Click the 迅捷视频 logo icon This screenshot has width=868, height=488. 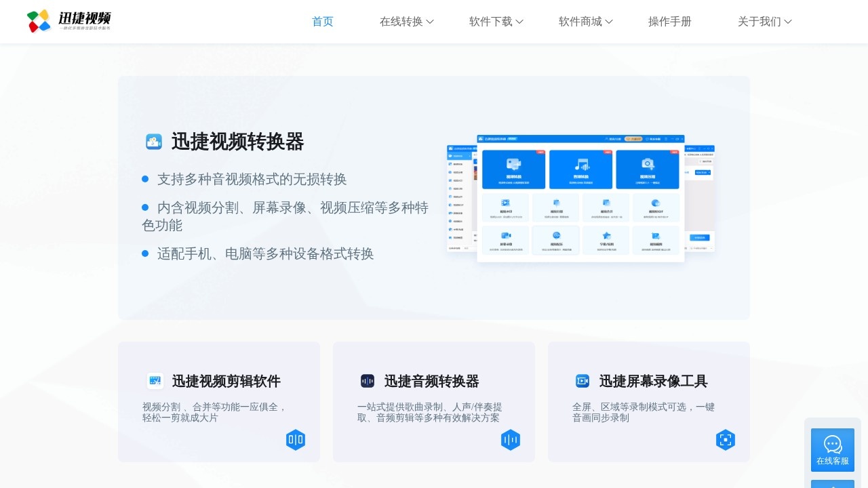(39, 21)
